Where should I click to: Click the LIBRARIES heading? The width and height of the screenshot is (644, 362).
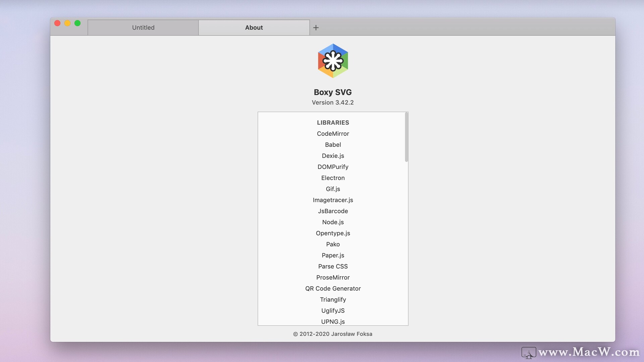[333, 123]
